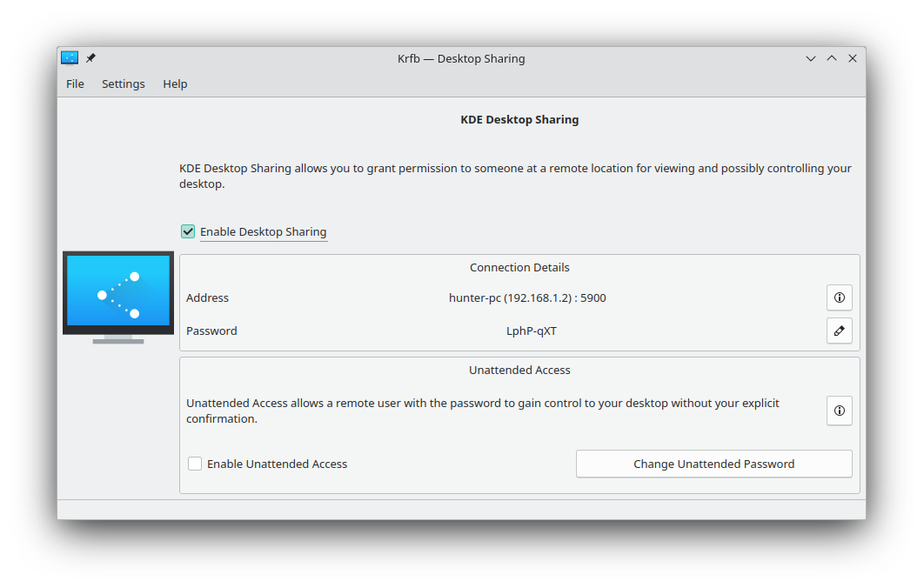The image size is (924, 588).
Task: Disable the Enable Desktop Sharing checkbox
Action: click(x=188, y=231)
